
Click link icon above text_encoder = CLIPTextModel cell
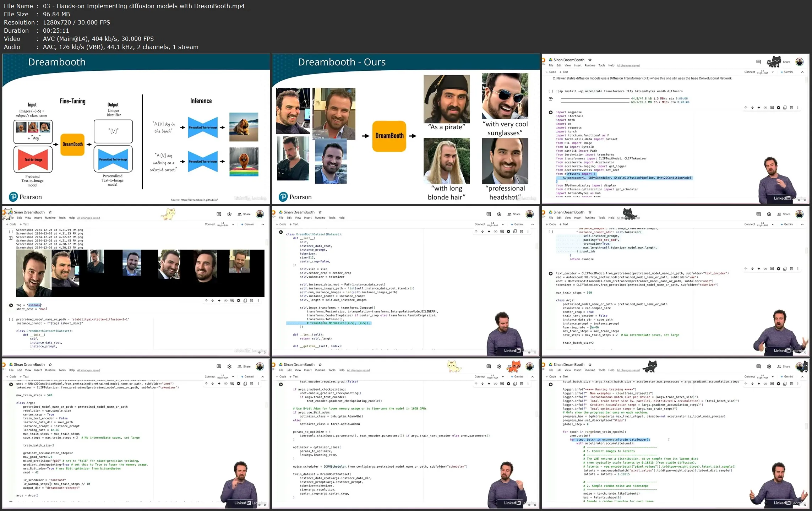pyautogui.click(x=765, y=269)
